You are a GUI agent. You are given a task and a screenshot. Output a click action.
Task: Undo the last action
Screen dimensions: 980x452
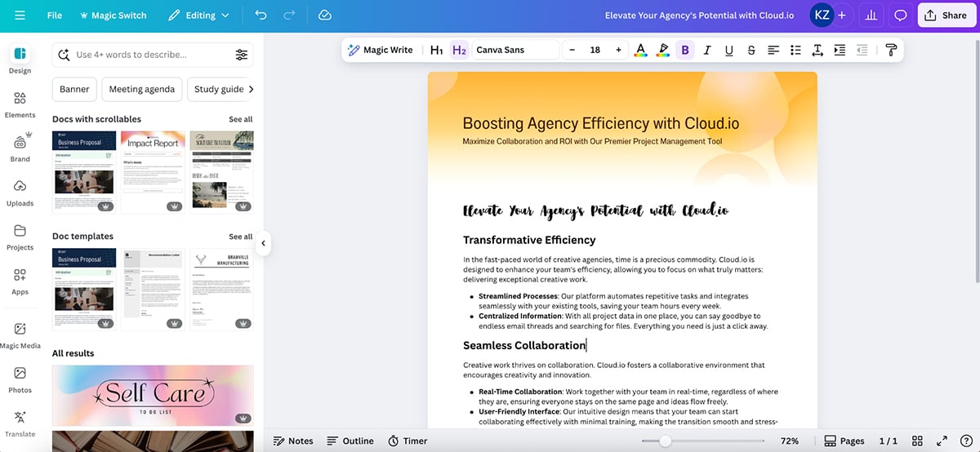click(261, 16)
